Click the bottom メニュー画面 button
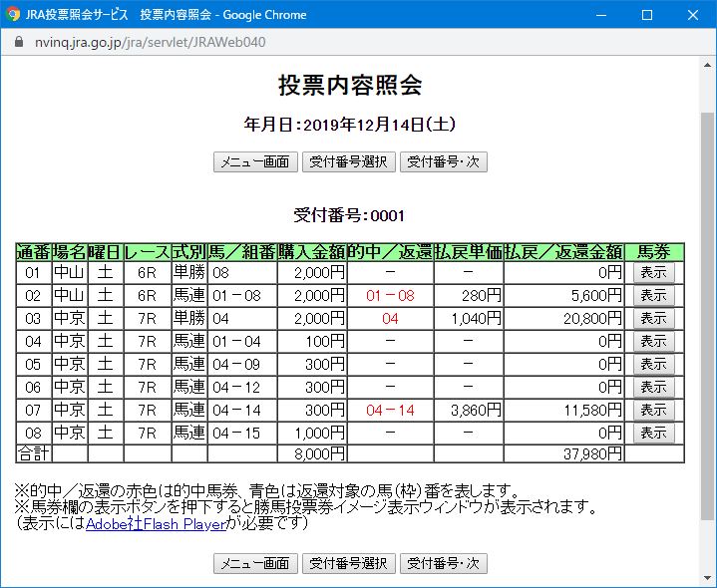The image size is (717, 588). pyautogui.click(x=255, y=563)
